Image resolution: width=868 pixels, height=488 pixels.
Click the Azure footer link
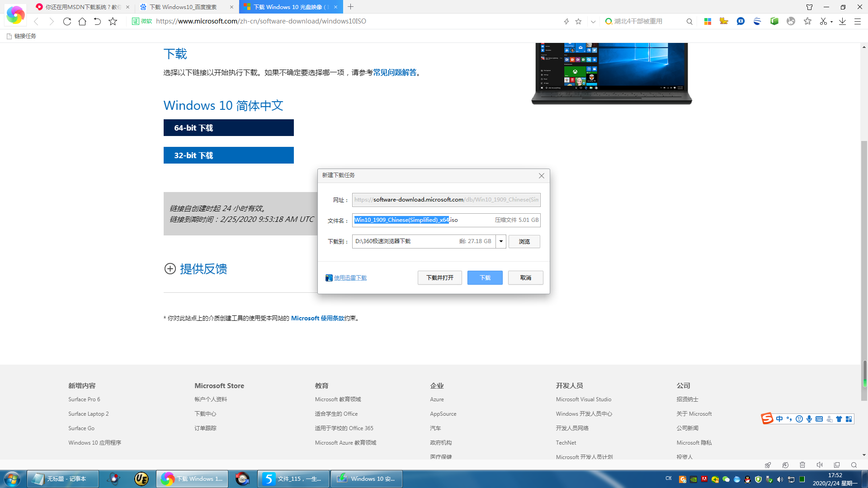click(x=437, y=399)
